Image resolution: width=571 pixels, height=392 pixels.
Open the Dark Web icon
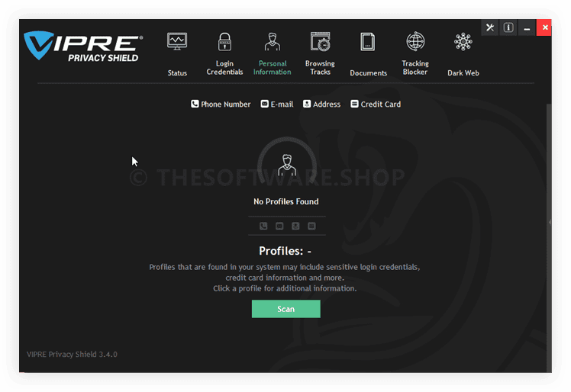coord(463,42)
